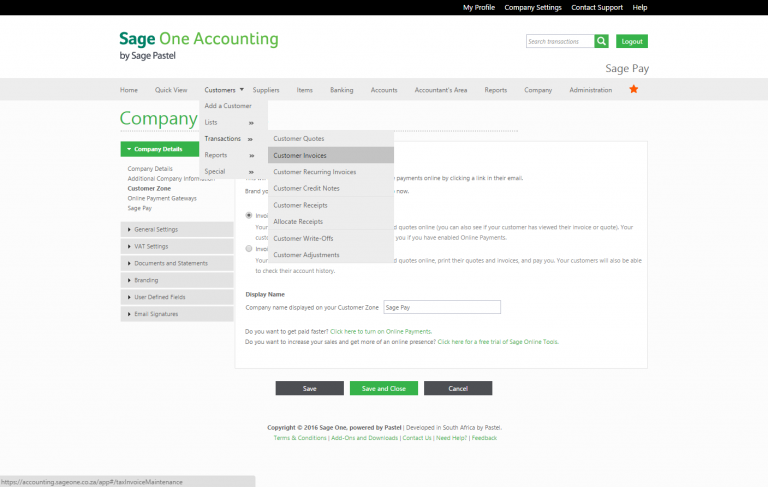Select the first Invoices radio button option
This screenshot has width=768, height=487.
coord(249,215)
